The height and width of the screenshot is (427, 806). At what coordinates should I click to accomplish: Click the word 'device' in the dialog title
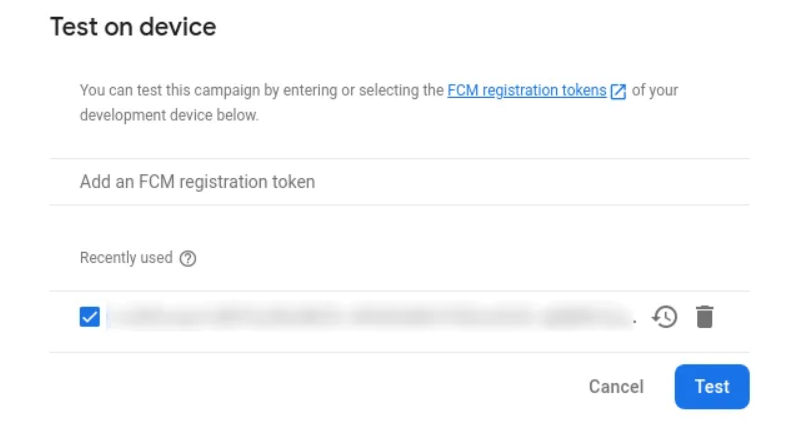click(x=177, y=27)
